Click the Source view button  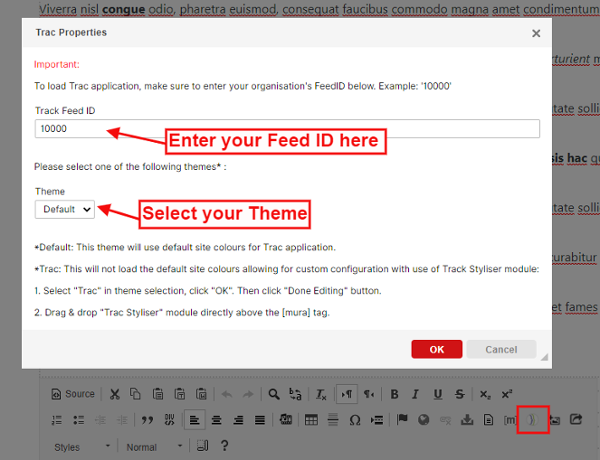point(73,394)
